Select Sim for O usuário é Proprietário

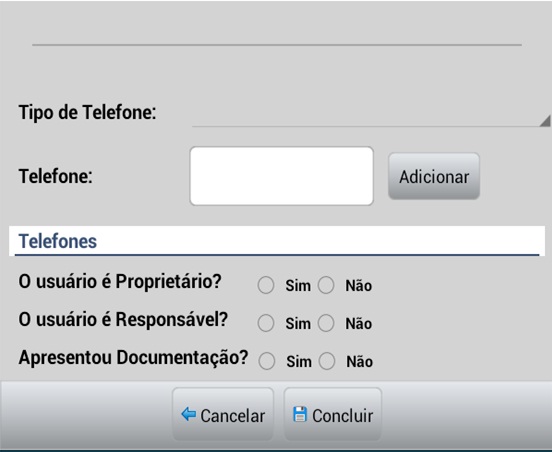coord(266,285)
